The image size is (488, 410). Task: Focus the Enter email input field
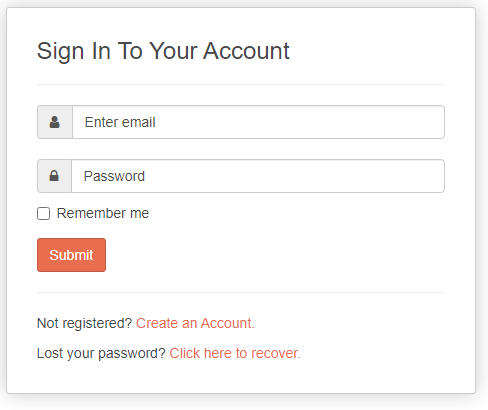point(258,122)
